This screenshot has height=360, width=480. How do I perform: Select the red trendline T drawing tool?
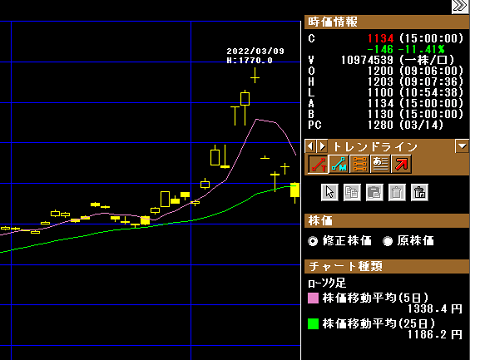[318, 164]
